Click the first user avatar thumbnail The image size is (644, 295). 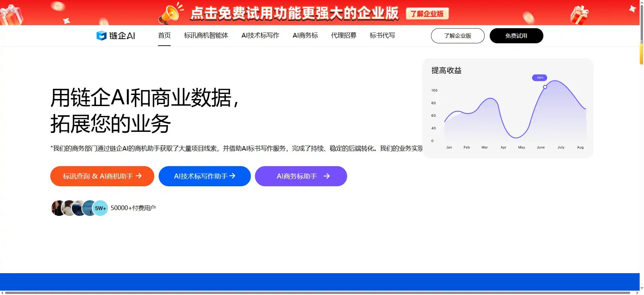58,208
